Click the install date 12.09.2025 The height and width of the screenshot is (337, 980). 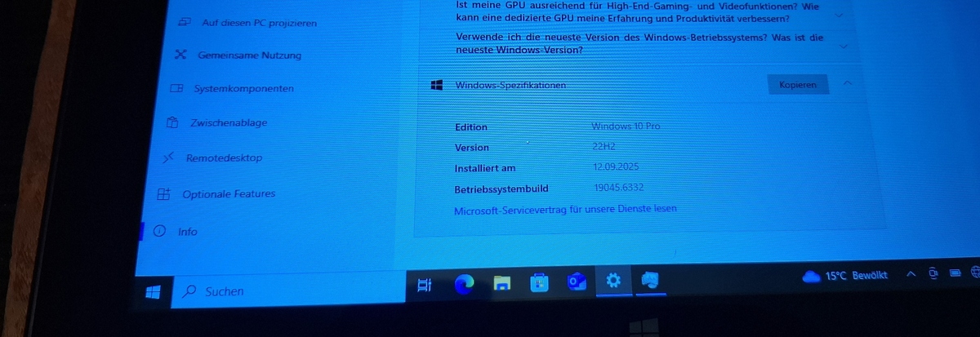pyautogui.click(x=616, y=167)
